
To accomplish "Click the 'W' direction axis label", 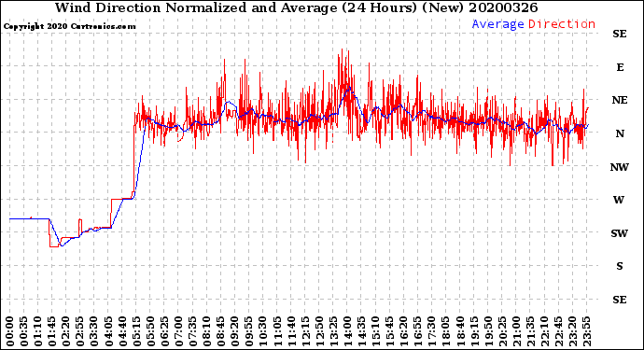I will 619,200.
